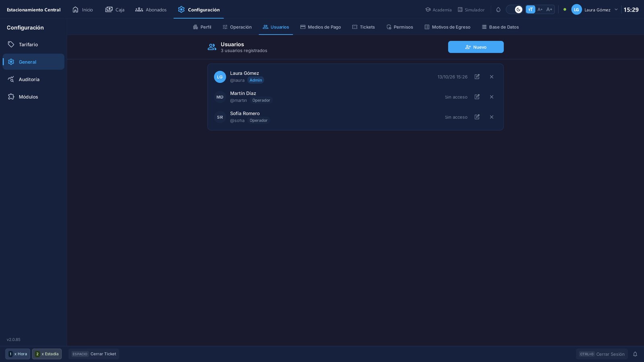
Task: Delete user Sofía Romero
Action: point(491,117)
